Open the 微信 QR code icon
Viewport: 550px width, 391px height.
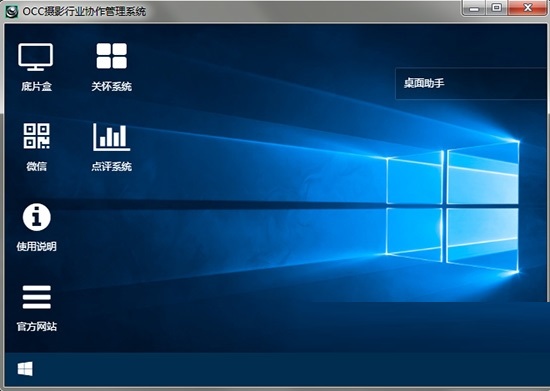pyautogui.click(x=36, y=136)
